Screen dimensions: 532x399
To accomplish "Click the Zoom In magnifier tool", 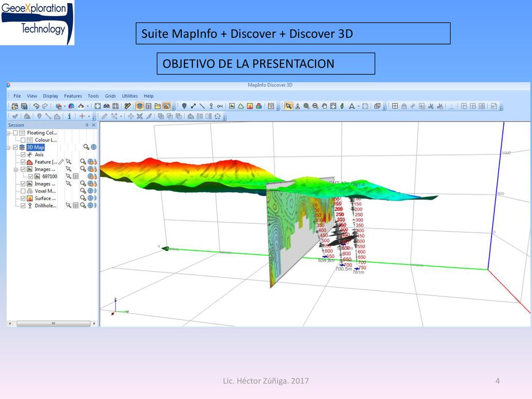I will pos(307,106).
